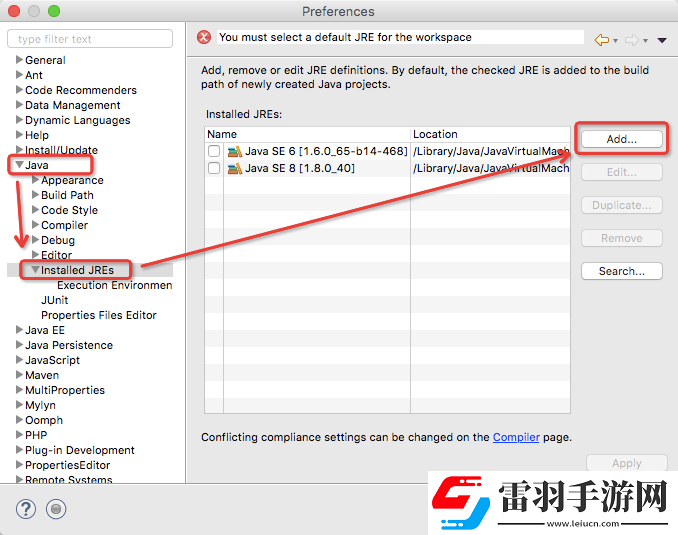Open forward history dropdown arrow
678x535 pixels.
tap(645, 41)
